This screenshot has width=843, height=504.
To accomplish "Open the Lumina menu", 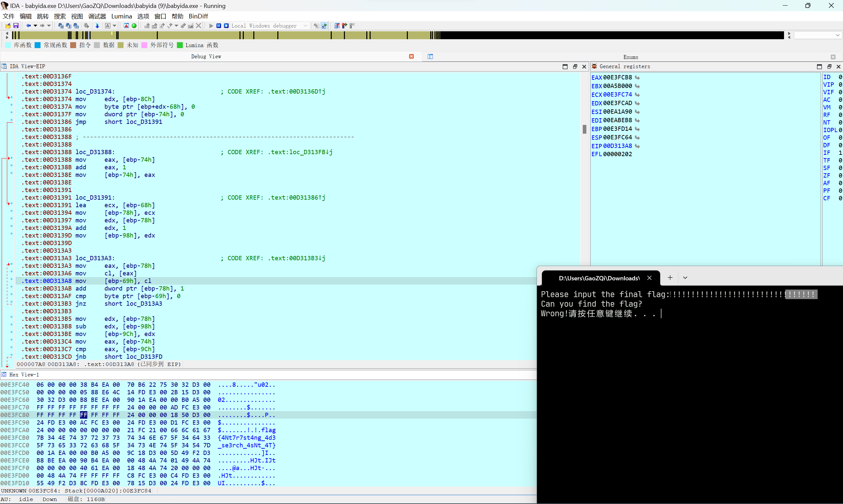I will tap(122, 16).
